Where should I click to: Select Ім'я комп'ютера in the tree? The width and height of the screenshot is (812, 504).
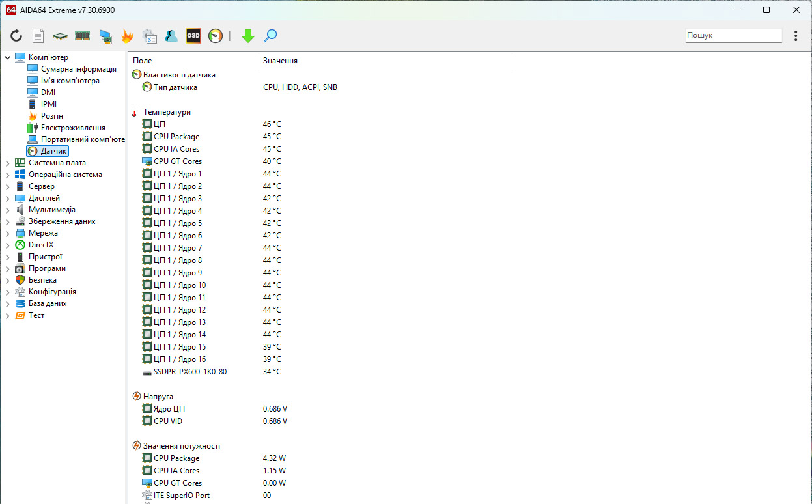pyautogui.click(x=70, y=81)
